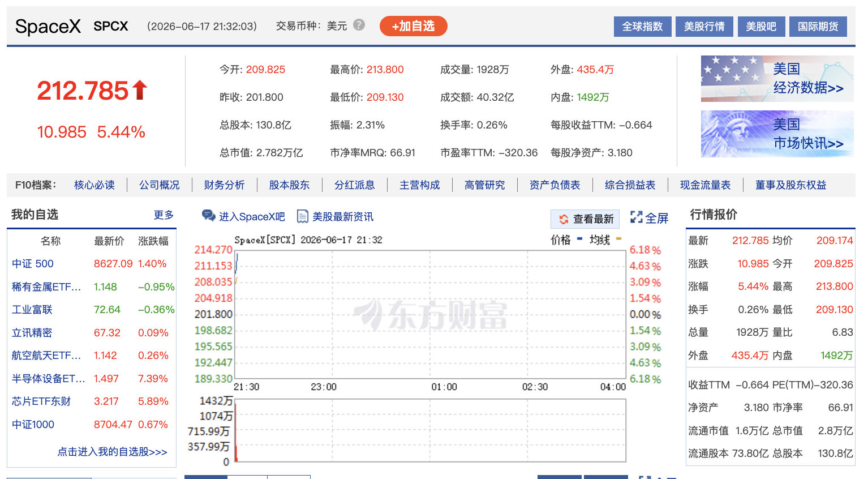Click the US stock news document icon

[x=303, y=216]
